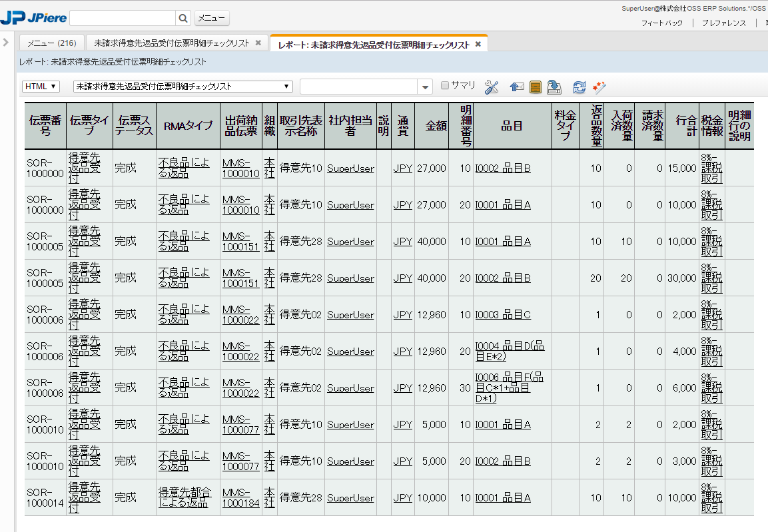The height and width of the screenshot is (532, 768).
Task: Click the magnifier search icon beside the search box
Action: click(x=184, y=18)
